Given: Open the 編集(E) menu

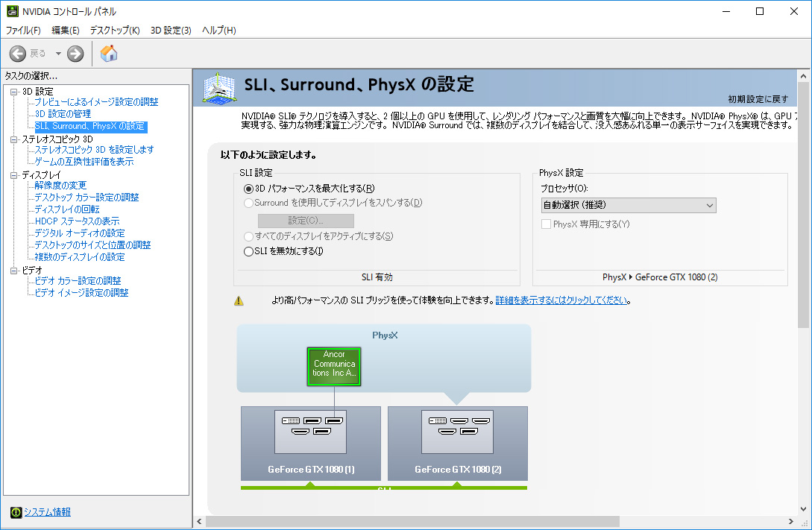Looking at the screenshot, I should click(x=66, y=31).
